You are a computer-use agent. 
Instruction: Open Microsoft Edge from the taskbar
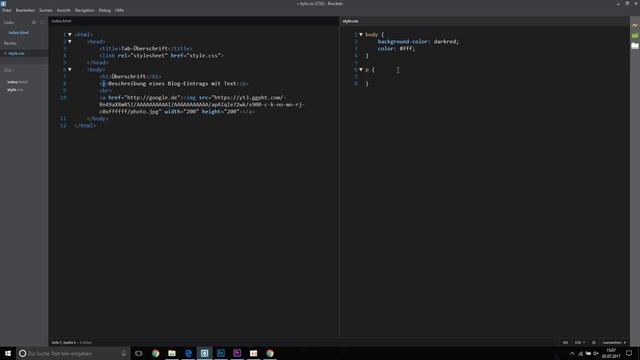pos(188,353)
